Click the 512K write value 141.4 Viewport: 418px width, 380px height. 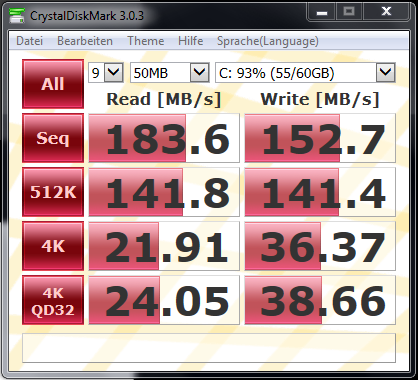click(x=320, y=192)
